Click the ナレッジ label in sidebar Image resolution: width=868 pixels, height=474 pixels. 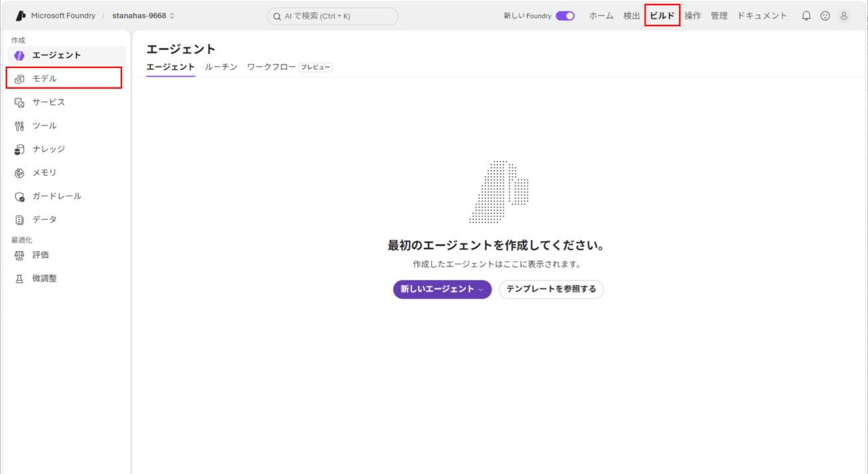pyautogui.click(x=49, y=149)
